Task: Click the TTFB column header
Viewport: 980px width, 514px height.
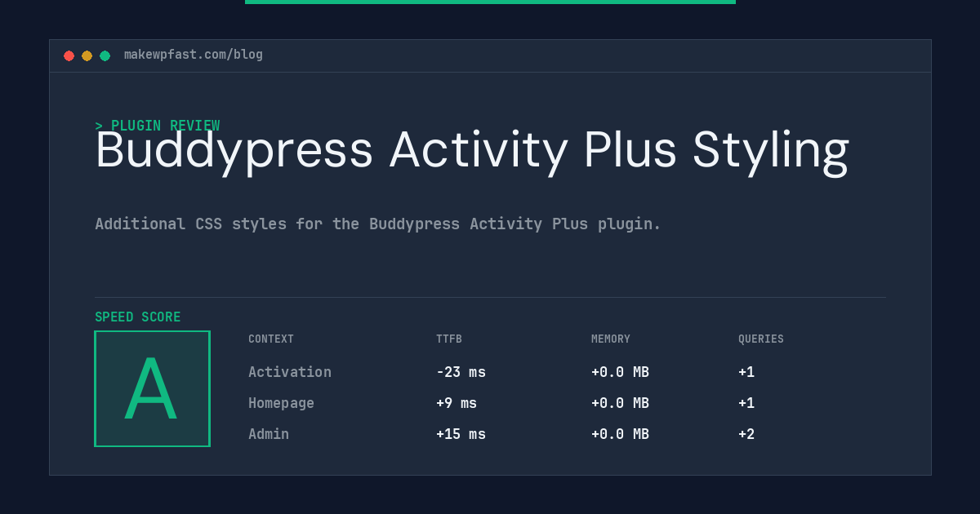Action: 449,339
